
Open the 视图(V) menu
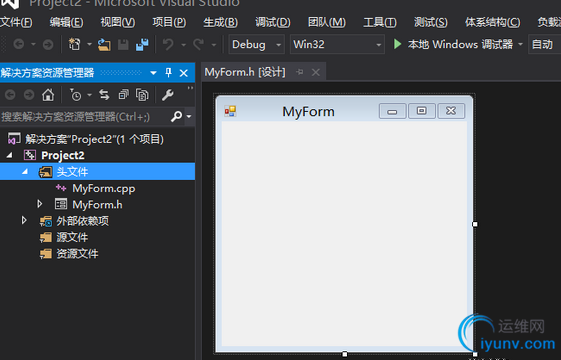click(x=118, y=22)
